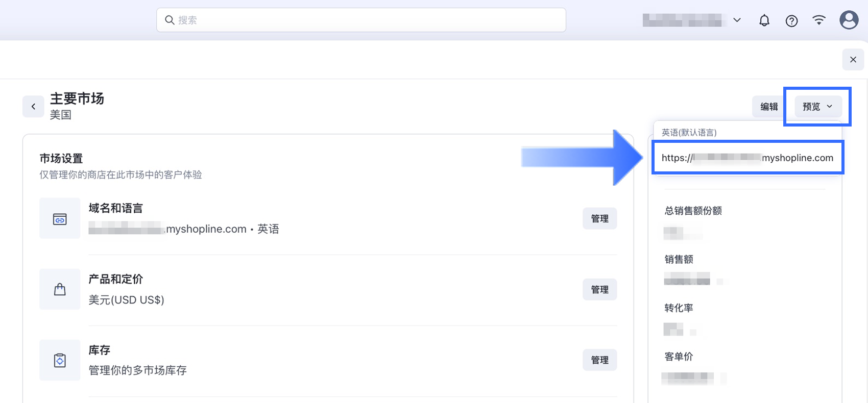868x403 pixels.
Task: Focus the 搜索 search field
Action: pos(361,20)
